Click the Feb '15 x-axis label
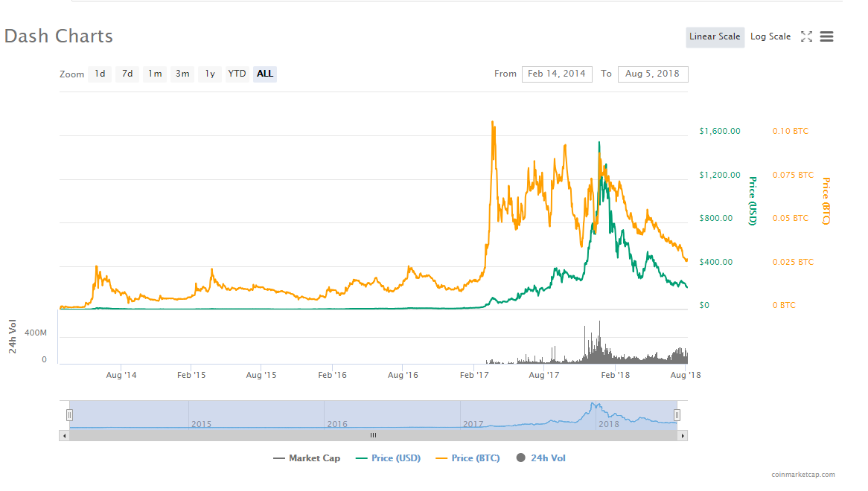 tap(191, 375)
